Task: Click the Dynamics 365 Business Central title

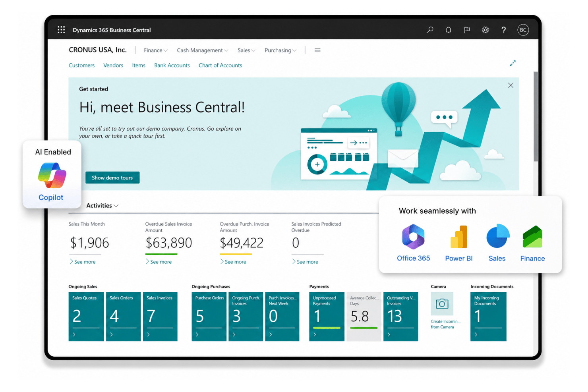Action: (x=112, y=30)
